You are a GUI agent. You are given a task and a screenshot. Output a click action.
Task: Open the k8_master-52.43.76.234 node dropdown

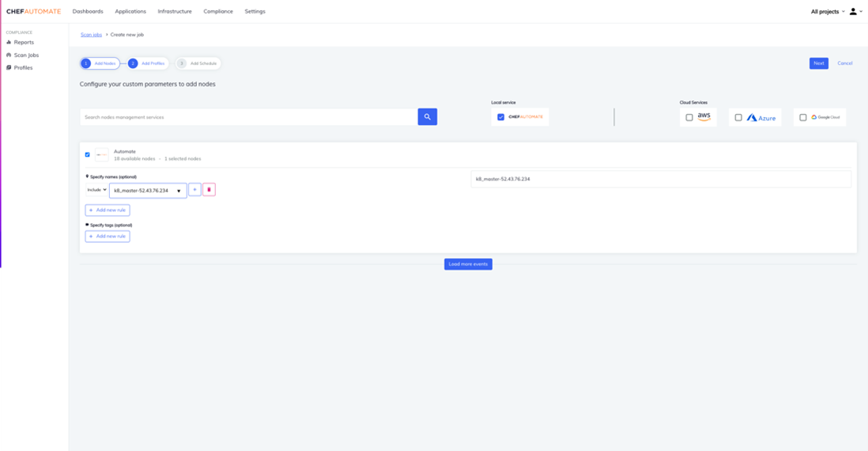point(148,191)
